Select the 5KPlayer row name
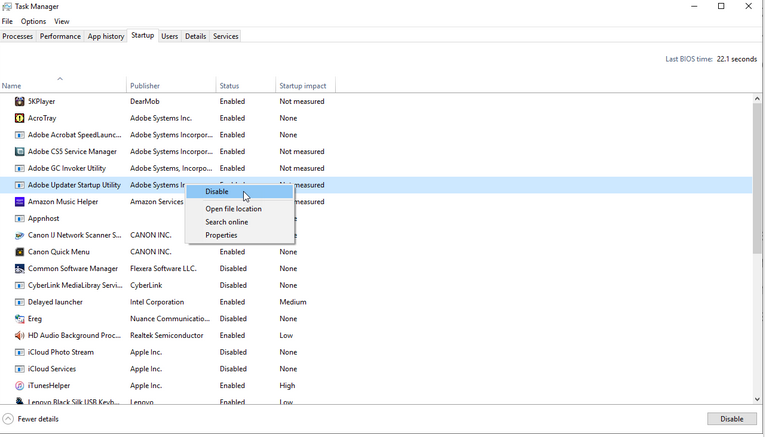765x437 pixels. coord(41,101)
